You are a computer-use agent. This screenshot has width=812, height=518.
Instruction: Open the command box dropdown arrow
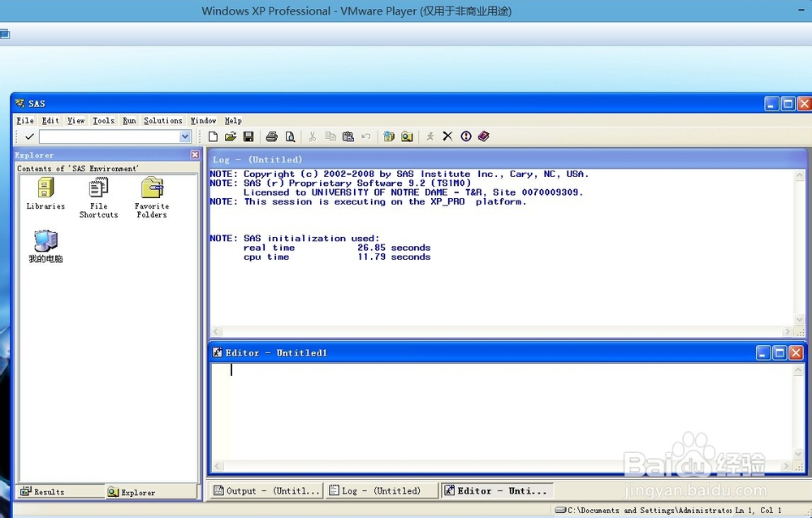click(185, 136)
